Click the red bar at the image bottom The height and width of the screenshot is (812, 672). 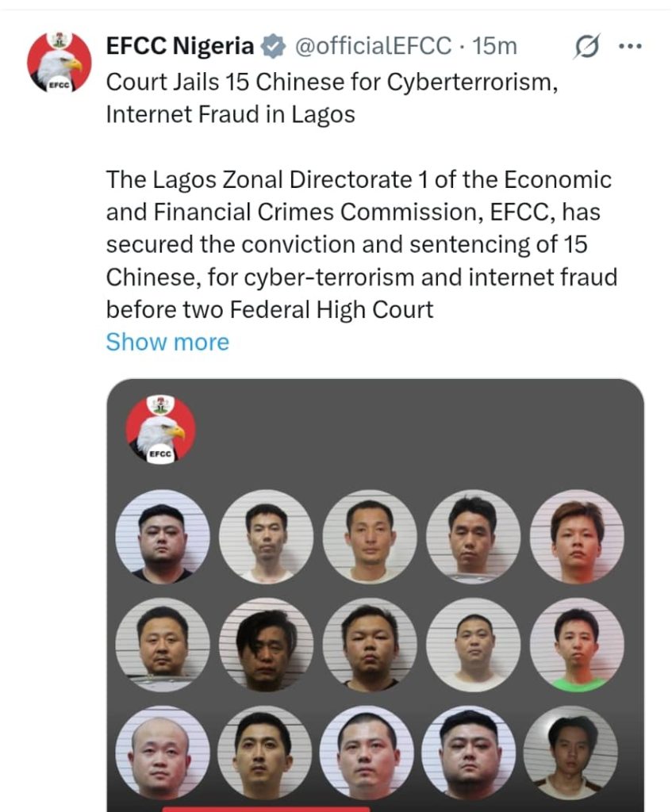[x=266, y=809]
